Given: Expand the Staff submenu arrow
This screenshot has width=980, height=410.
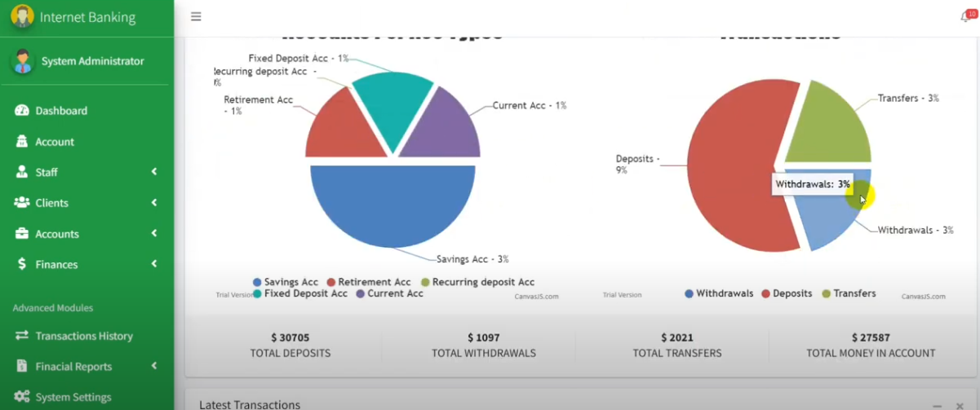Looking at the screenshot, I should (154, 172).
